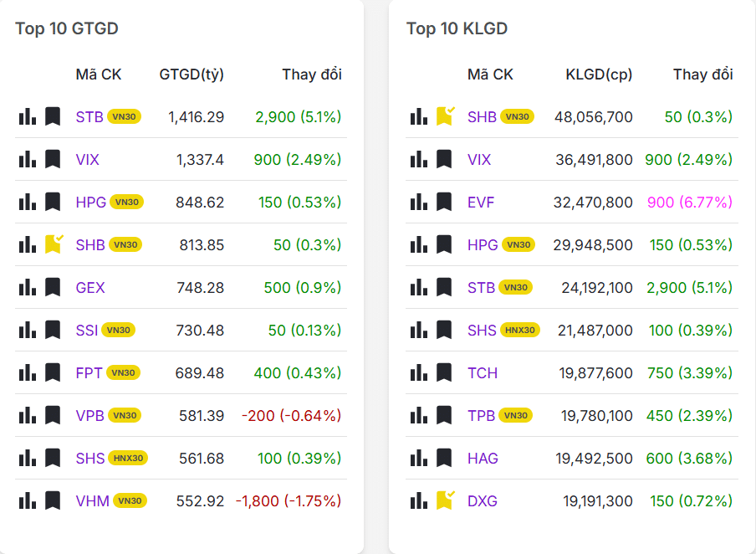Click VN30 badge next to STB in KLGD
Screen dimensions: 756x554
[x=516, y=287]
